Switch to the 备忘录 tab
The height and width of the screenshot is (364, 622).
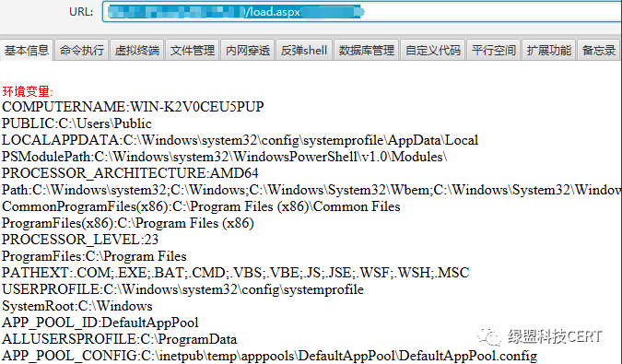598,51
